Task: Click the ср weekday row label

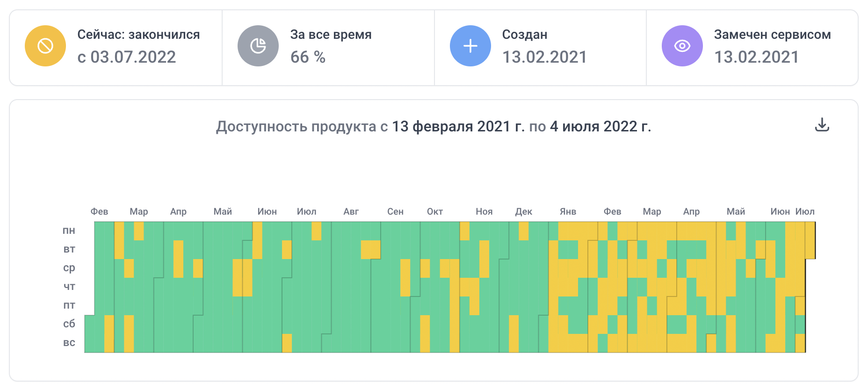Action: (x=69, y=268)
